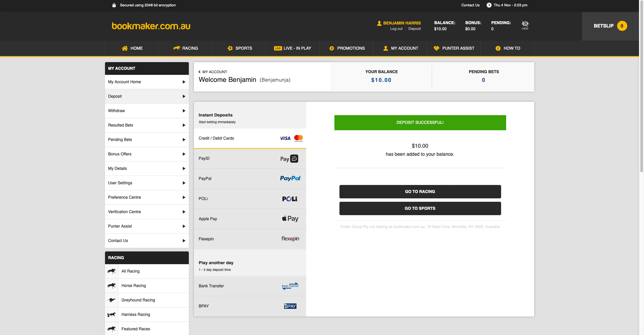Click the BENJAMIN HARRIS account name

(x=402, y=23)
